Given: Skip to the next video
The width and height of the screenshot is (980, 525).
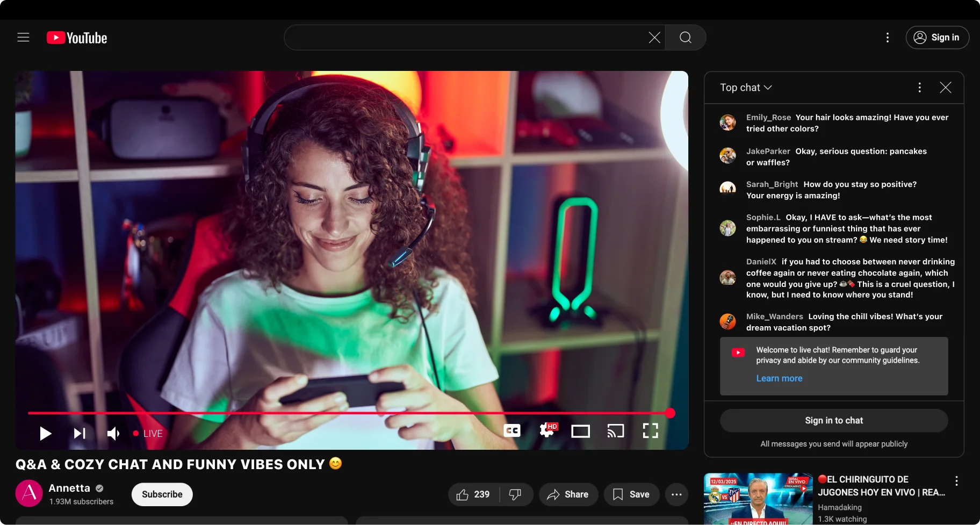Looking at the screenshot, I should pos(80,433).
